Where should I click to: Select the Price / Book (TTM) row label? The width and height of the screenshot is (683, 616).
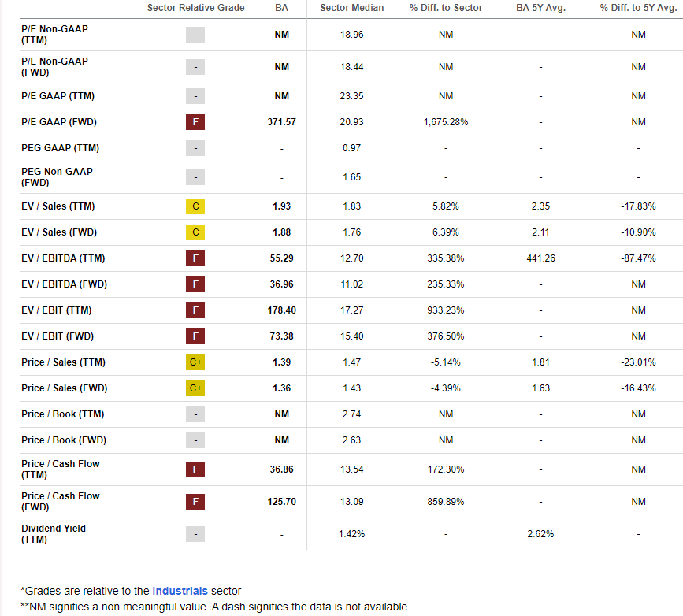[x=63, y=414]
